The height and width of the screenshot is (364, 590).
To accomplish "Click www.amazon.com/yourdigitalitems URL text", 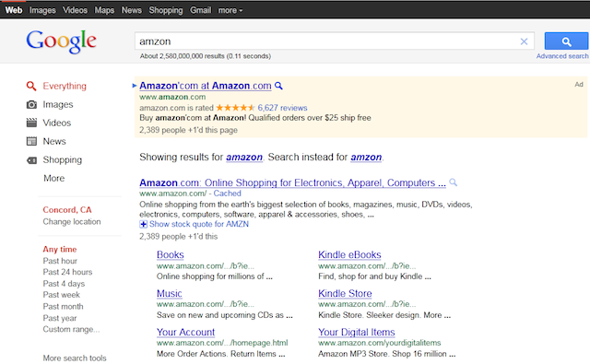I will point(379,343).
